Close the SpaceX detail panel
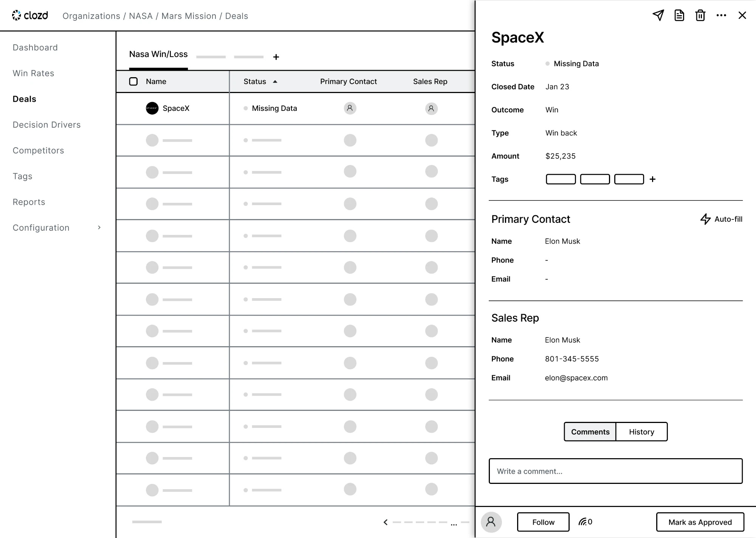756x538 pixels. point(742,15)
